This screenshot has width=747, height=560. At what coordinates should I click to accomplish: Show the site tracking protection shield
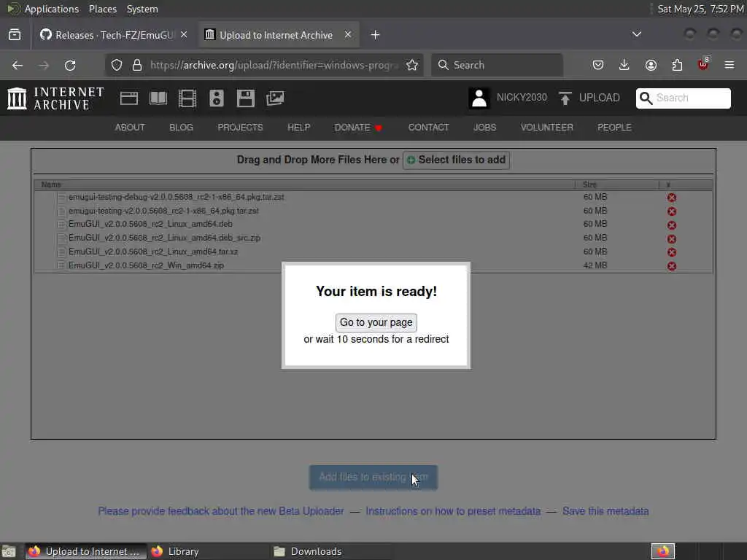coord(117,65)
